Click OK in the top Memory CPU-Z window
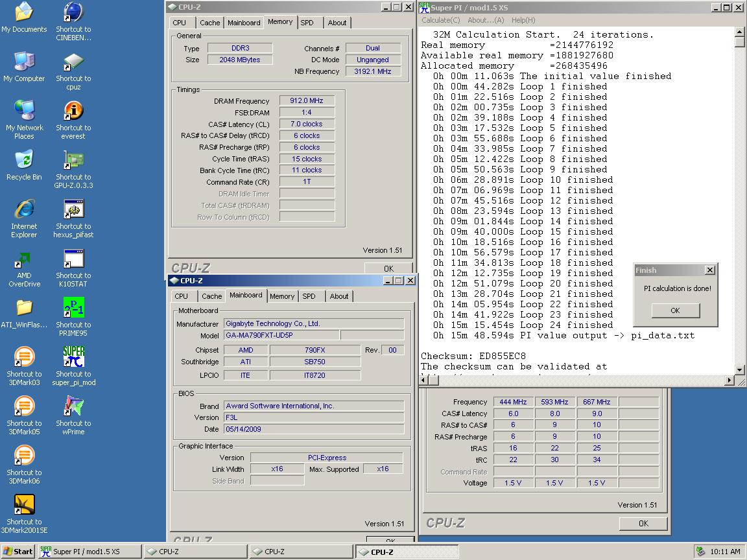 (389, 268)
